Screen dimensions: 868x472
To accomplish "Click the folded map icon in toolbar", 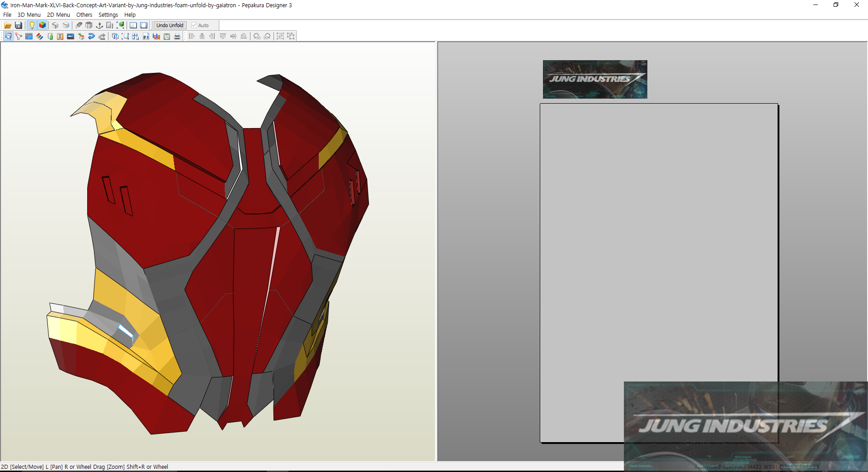I will [115, 36].
